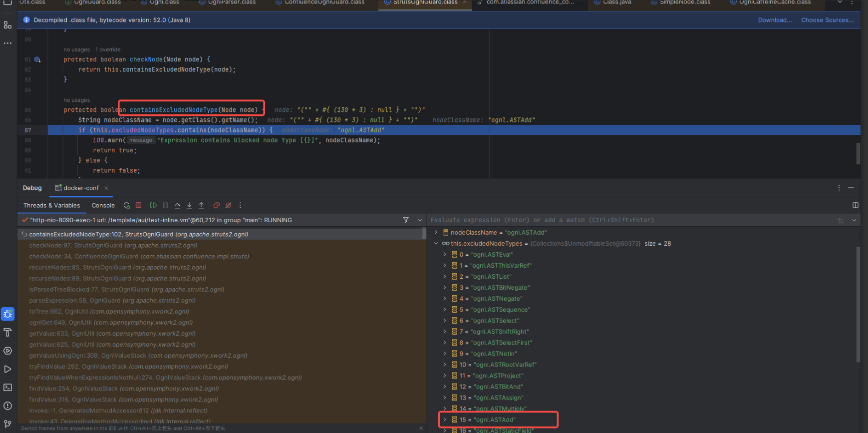The height and width of the screenshot is (433, 868).
Task: Close the docker-conf debug tab
Action: click(106, 188)
